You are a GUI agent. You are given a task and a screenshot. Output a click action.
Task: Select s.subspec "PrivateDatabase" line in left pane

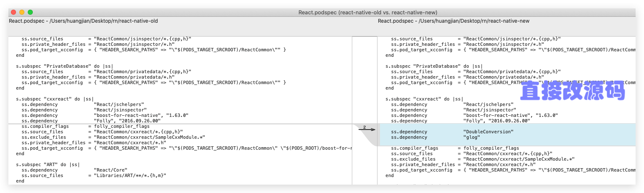tap(65, 66)
